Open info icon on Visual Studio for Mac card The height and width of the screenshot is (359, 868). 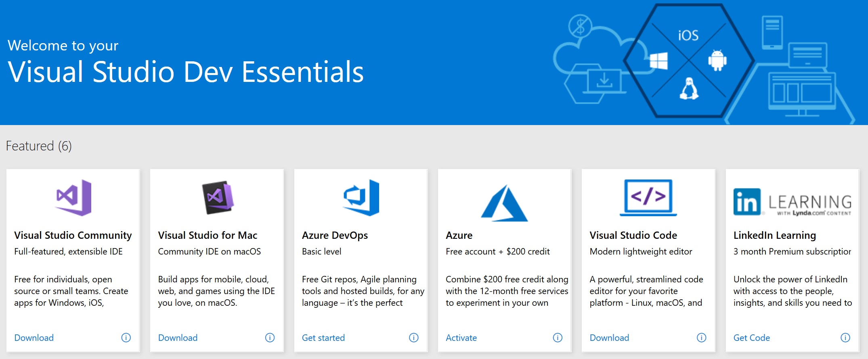click(270, 338)
